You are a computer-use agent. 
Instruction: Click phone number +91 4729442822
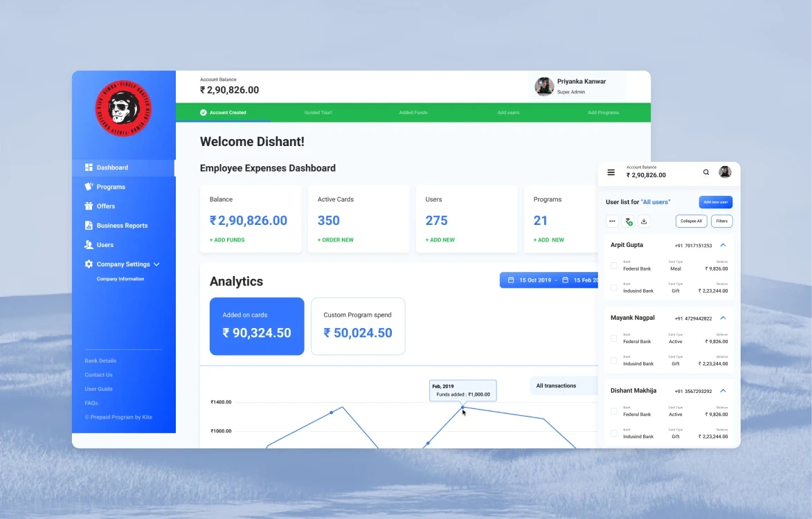point(694,319)
